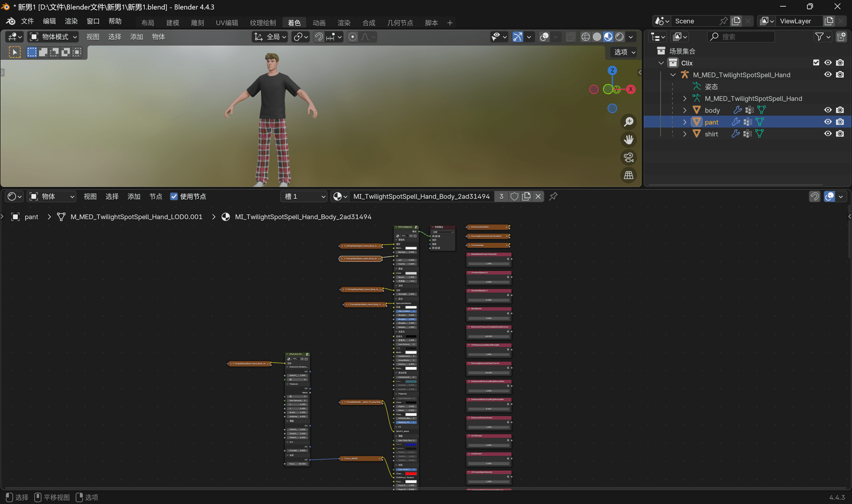Click the fake user shield icon
852x504 pixels.
514,196
